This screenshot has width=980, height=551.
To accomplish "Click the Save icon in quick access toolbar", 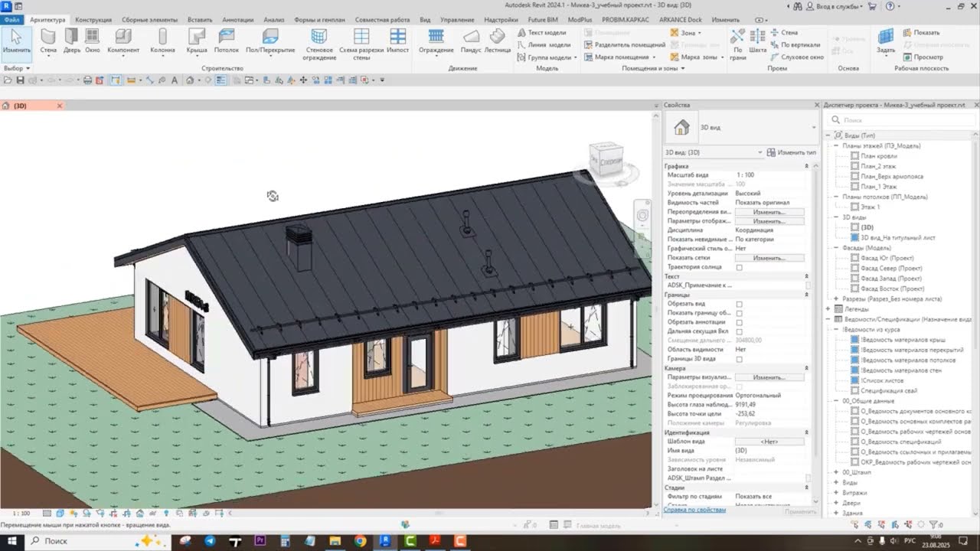I will tap(21, 80).
